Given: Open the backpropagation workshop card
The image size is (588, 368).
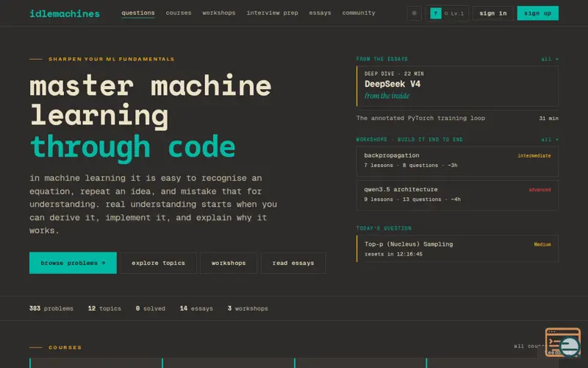Looking at the screenshot, I should [457, 161].
